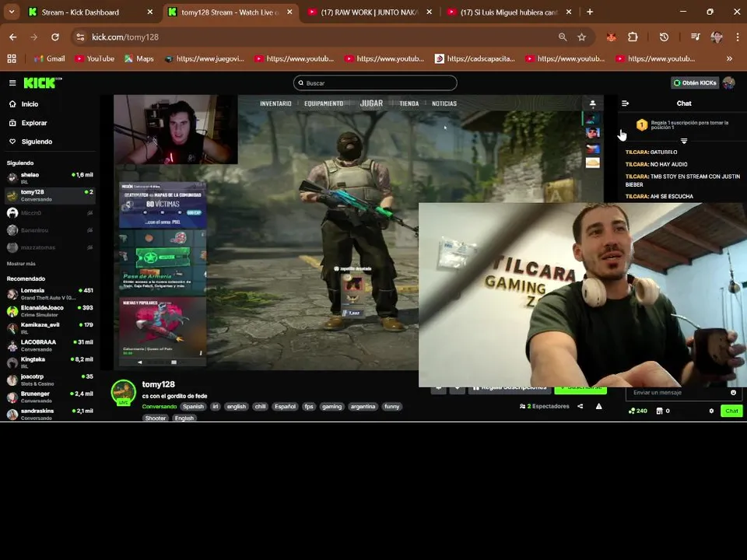This screenshot has height=560, width=747.
Task: Click the report warning triangle icon
Action: tap(599, 406)
